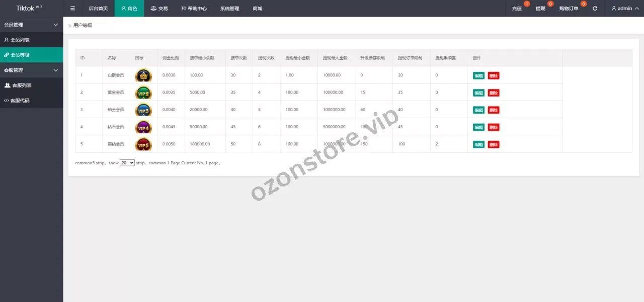The height and width of the screenshot is (302, 644).
Task: Switch to the 交易 top menu
Action: (159, 9)
